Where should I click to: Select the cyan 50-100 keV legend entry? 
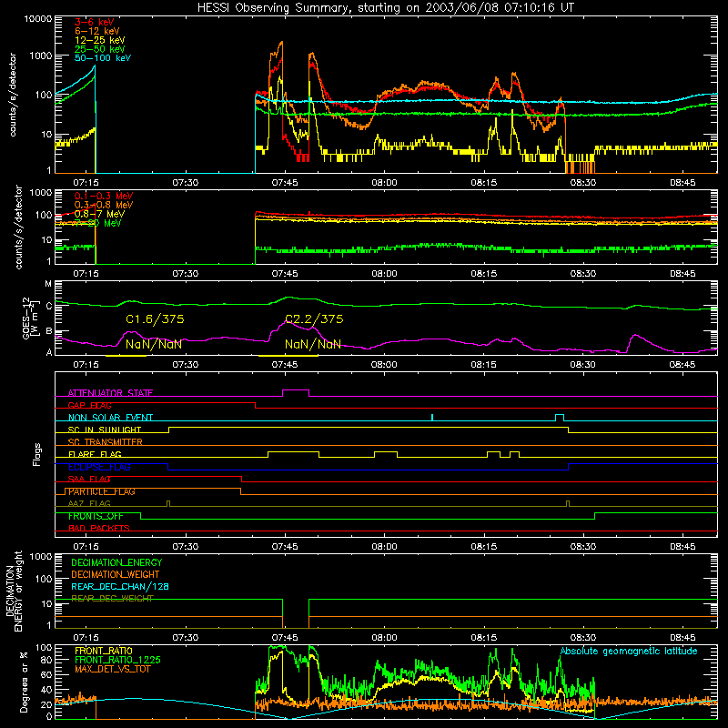pos(103,58)
